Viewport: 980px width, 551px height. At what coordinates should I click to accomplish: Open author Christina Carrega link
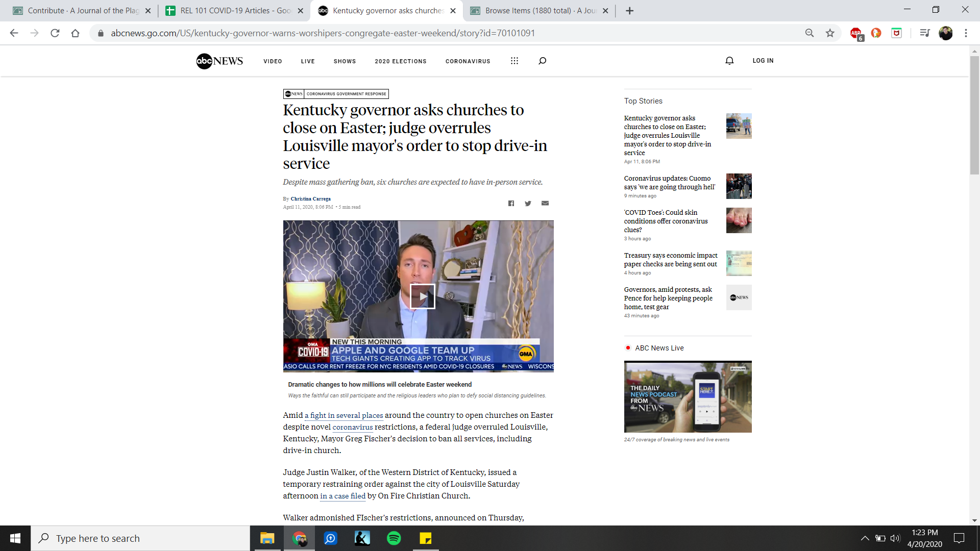click(x=310, y=199)
